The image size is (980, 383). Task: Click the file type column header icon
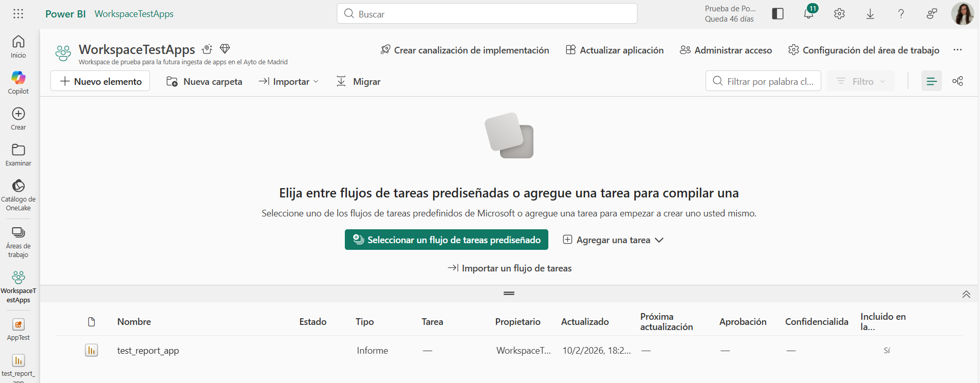click(91, 322)
